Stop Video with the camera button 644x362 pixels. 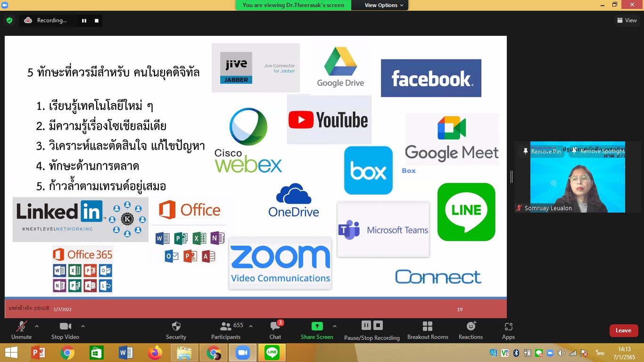pos(65,326)
